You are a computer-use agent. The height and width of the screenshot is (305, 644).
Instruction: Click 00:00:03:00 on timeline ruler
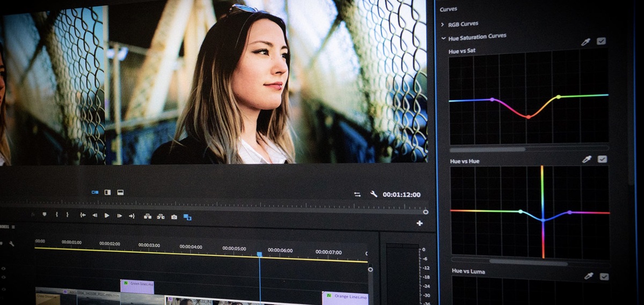149,245
